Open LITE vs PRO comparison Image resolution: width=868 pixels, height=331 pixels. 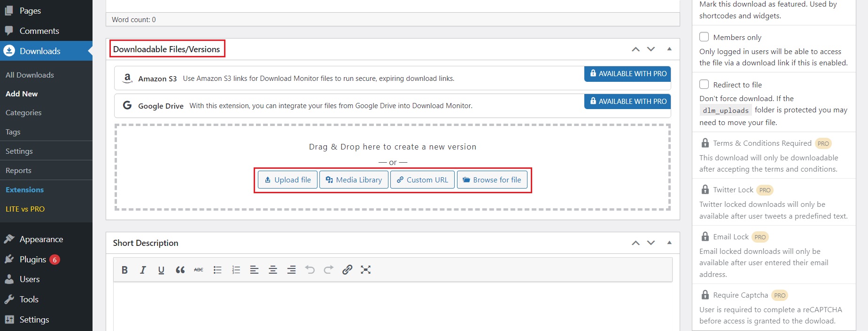pyautogui.click(x=25, y=209)
